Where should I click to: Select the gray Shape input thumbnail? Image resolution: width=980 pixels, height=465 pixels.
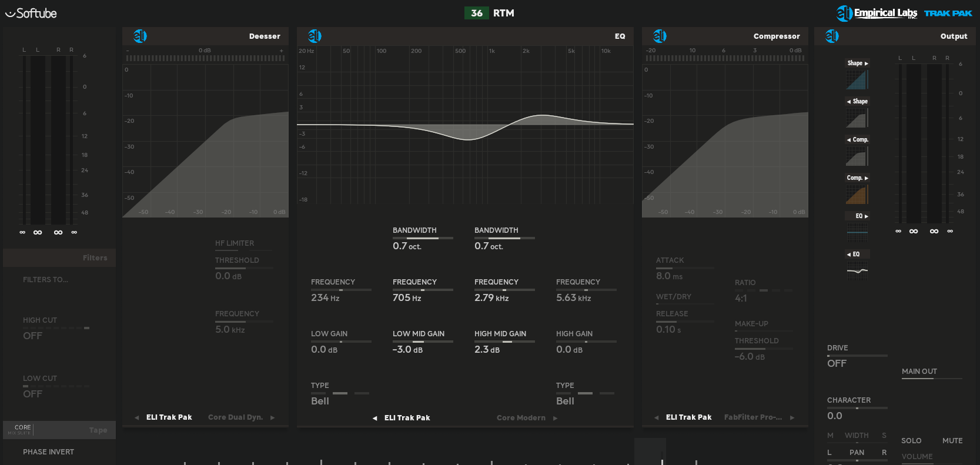(x=857, y=118)
